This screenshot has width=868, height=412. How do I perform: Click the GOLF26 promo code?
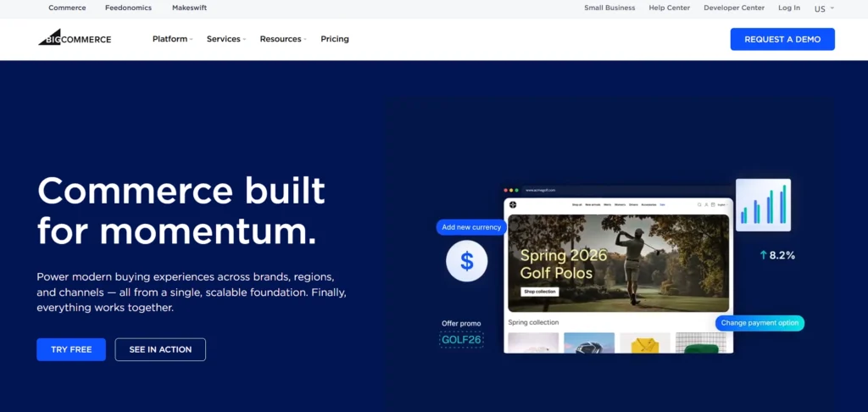461,339
